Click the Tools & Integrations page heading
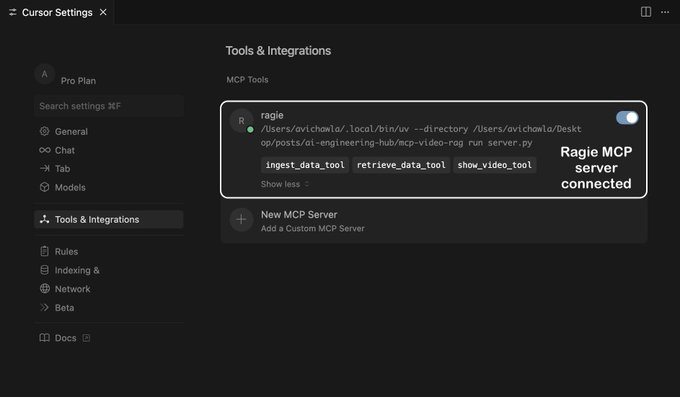This screenshot has height=397, width=680. click(278, 51)
